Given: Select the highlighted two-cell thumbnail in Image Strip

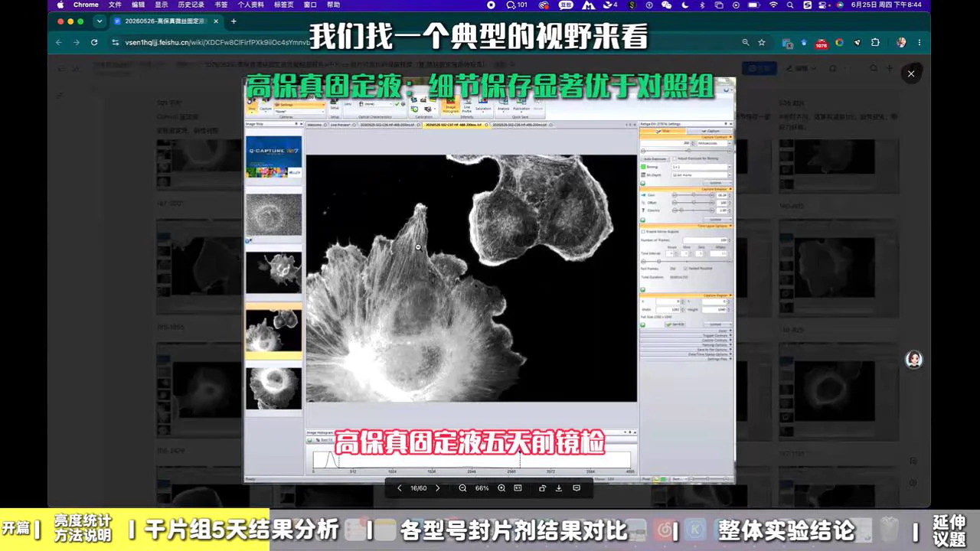Looking at the screenshot, I should tap(273, 330).
